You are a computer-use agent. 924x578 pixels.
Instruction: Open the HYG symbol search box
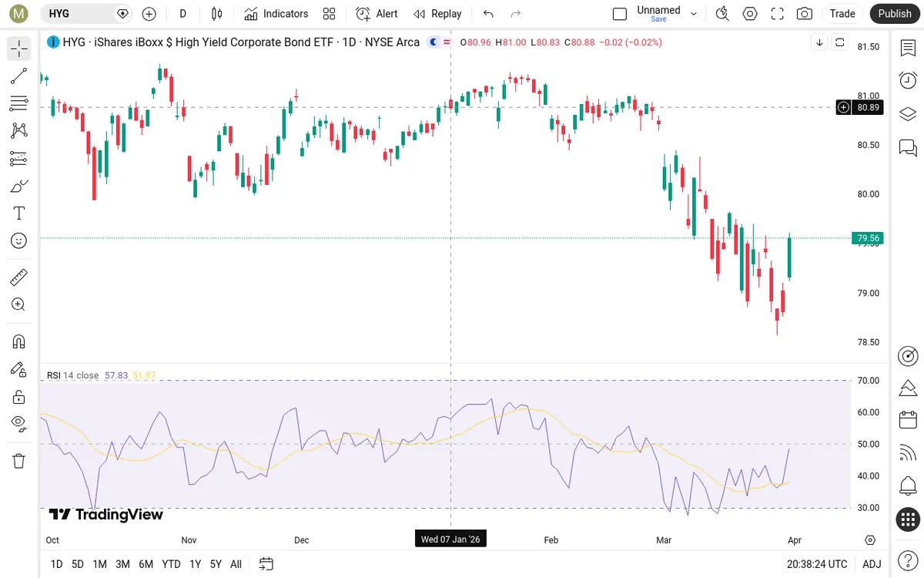86,14
